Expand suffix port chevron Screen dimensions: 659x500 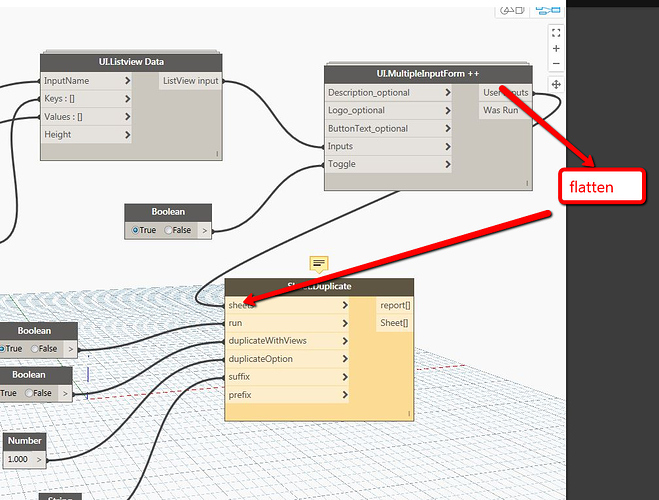(345, 377)
